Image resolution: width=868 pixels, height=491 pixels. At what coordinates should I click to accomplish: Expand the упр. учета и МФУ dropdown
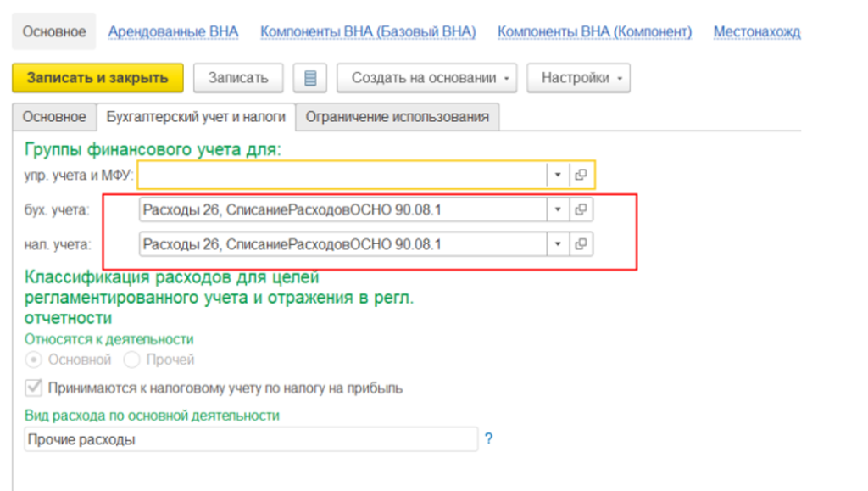(x=558, y=175)
